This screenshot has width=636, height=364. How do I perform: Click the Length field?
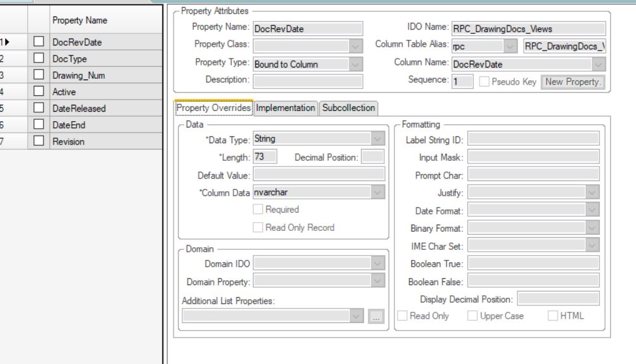[x=265, y=156]
